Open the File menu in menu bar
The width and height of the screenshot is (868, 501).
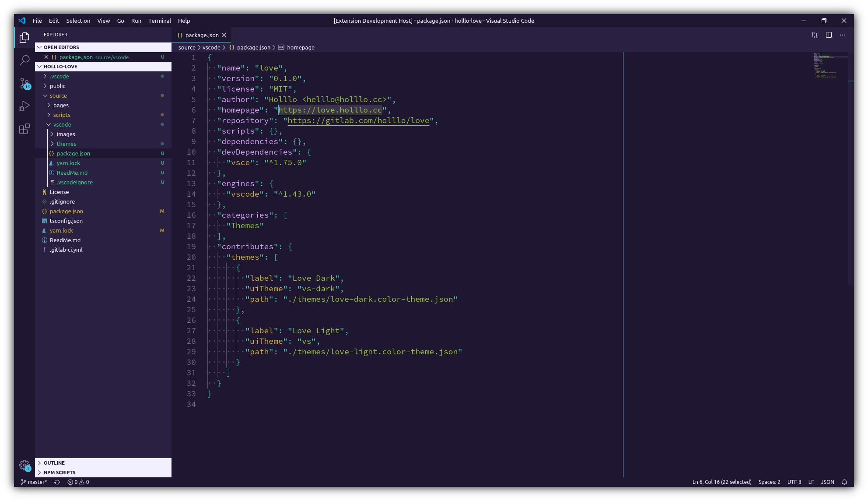[37, 20]
